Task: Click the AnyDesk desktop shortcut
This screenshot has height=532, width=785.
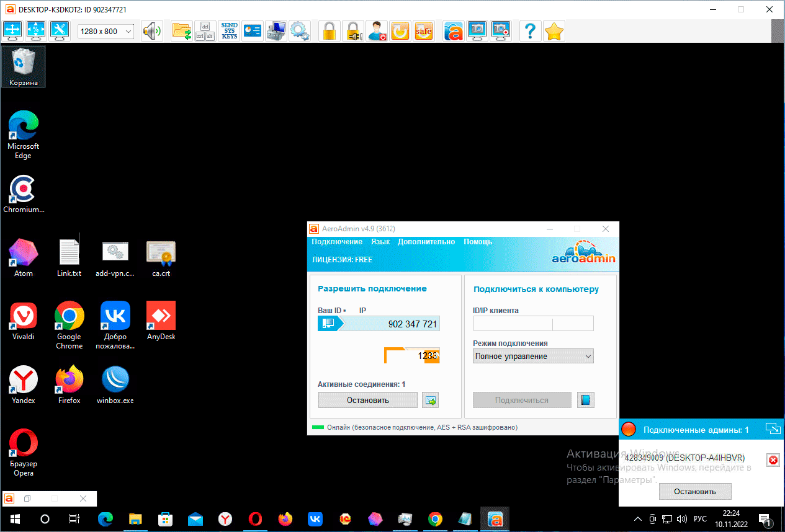Action: (x=161, y=321)
